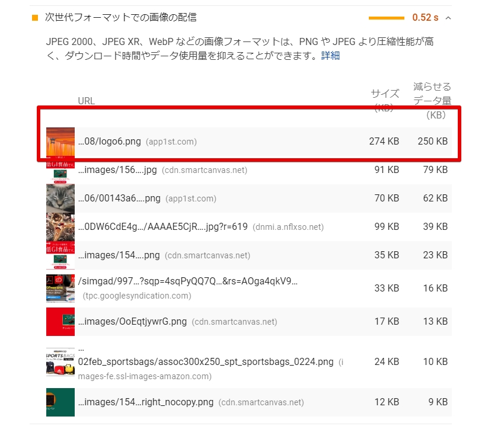Open the ...08/logo6.png URL
The image size is (504, 426).
point(110,142)
